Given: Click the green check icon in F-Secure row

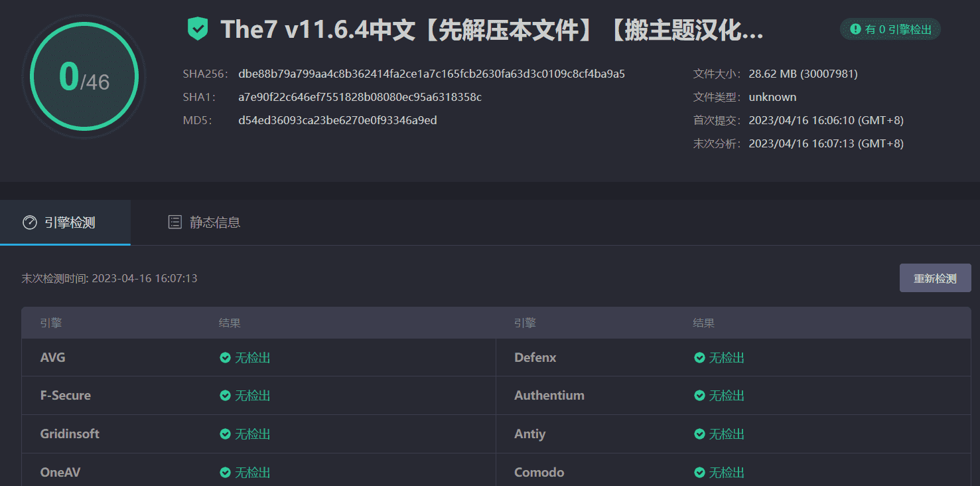Looking at the screenshot, I should click(x=226, y=396).
